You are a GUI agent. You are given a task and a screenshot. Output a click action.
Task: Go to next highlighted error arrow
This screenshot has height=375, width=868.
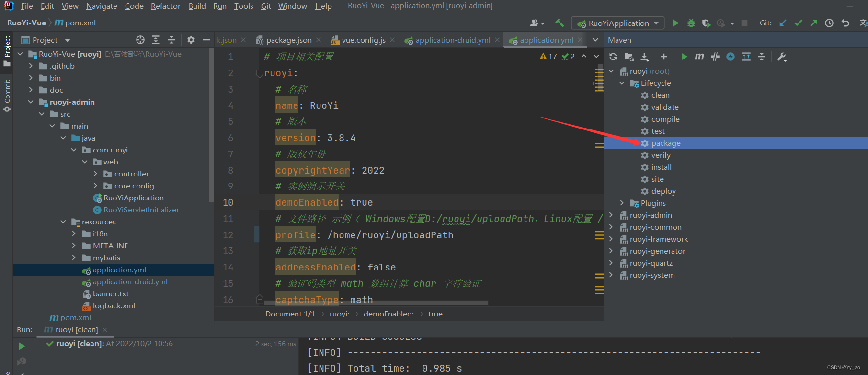pyautogui.click(x=596, y=57)
